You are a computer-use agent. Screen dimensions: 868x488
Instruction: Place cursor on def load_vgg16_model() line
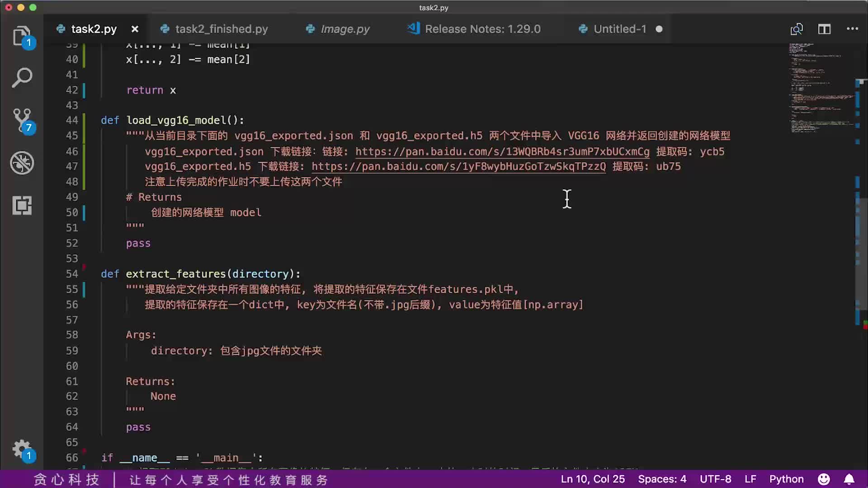(x=172, y=120)
